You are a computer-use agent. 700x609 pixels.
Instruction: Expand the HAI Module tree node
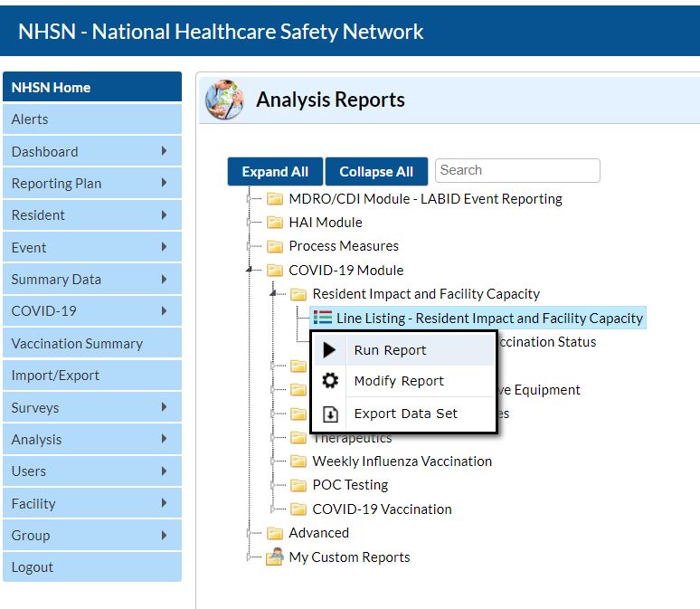(249, 222)
